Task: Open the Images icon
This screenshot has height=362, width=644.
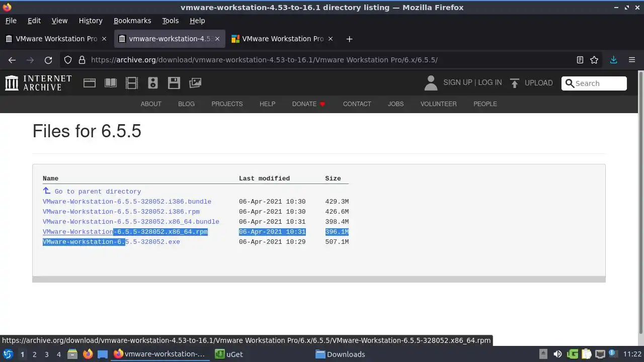Action: point(195,83)
